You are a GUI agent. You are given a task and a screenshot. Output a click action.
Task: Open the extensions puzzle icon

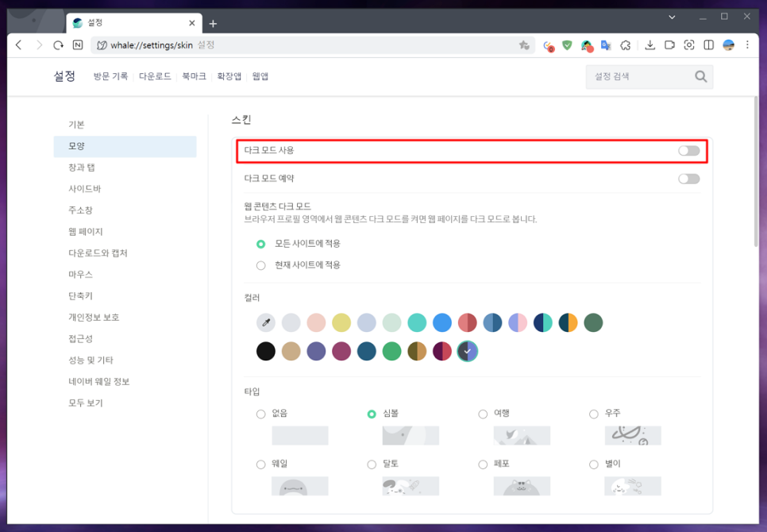[x=625, y=45]
